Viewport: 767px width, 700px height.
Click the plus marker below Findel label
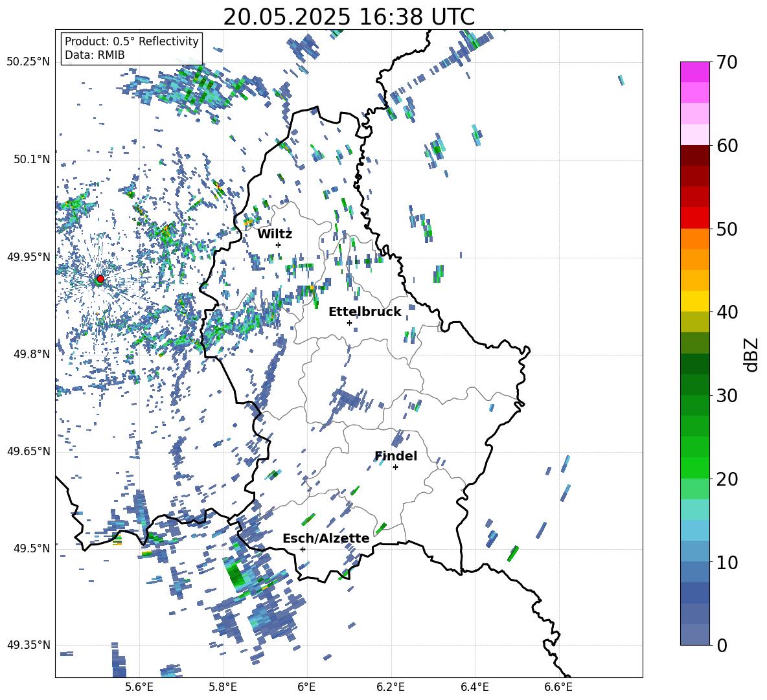pos(395,468)
